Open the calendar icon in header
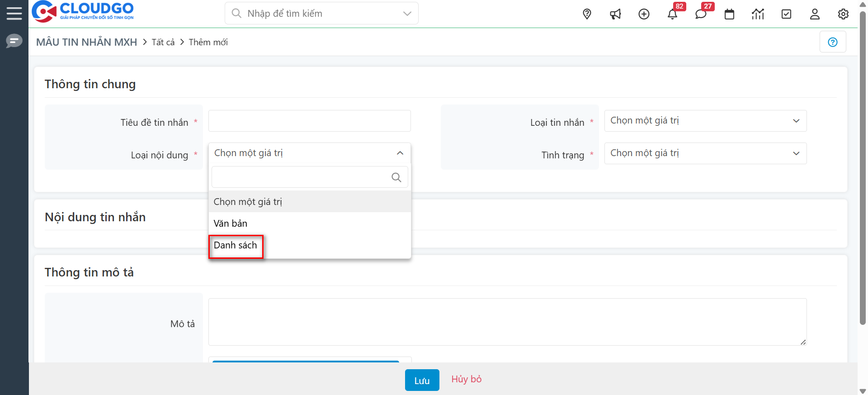Image resolution: width=868 pixels, height=395 pixels. pos(729,14)
